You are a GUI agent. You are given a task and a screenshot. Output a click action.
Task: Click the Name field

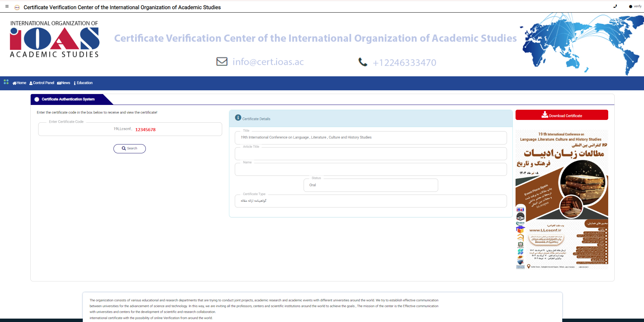coord(371,169)
